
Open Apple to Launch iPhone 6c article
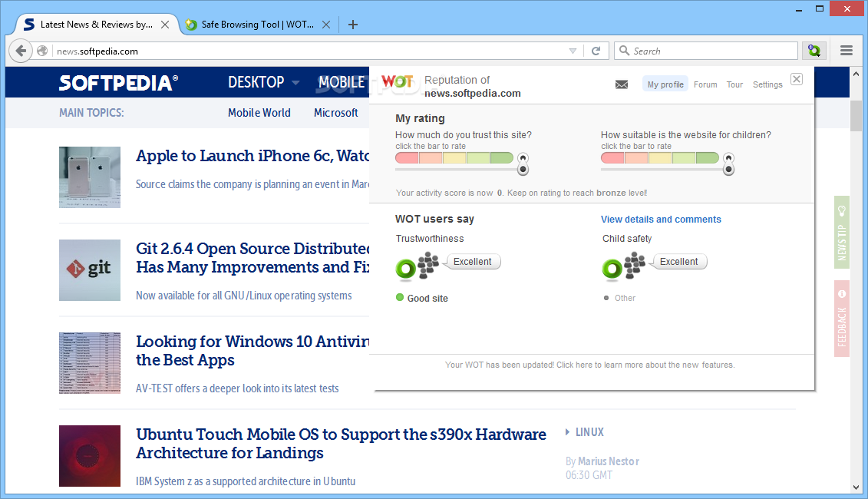click(252, 156)
